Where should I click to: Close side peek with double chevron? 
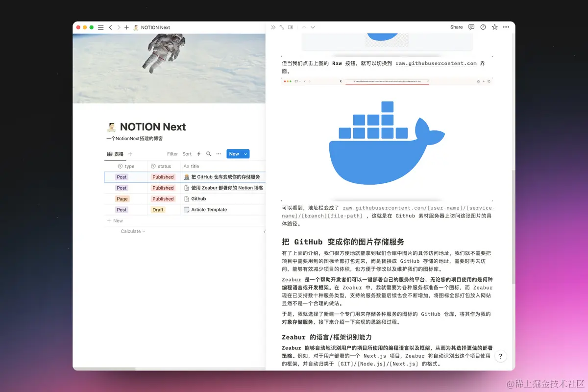point(273,27)
